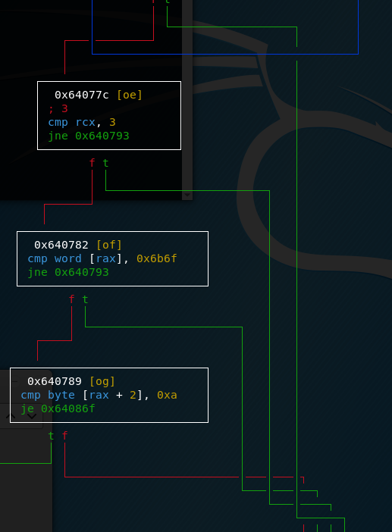392x532 pixels.
Task: Click the red '; 3' comment
Action: [x=58, y=108]
